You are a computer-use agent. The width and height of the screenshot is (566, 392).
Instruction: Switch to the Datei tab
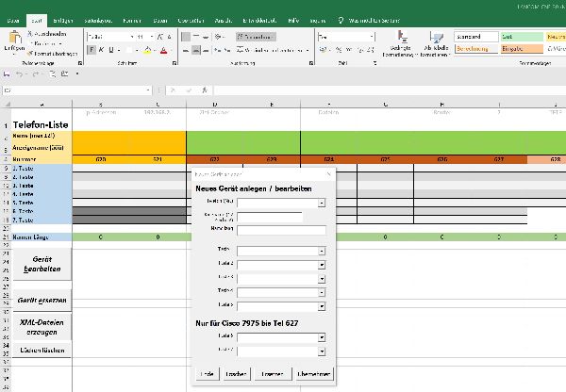coord(13,18)
